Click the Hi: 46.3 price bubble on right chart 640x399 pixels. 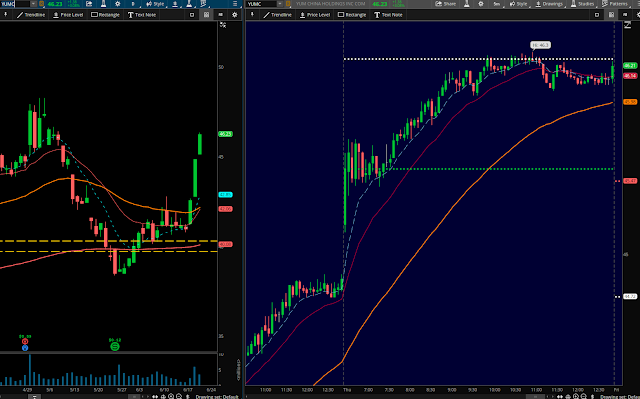tap(540, 45)
